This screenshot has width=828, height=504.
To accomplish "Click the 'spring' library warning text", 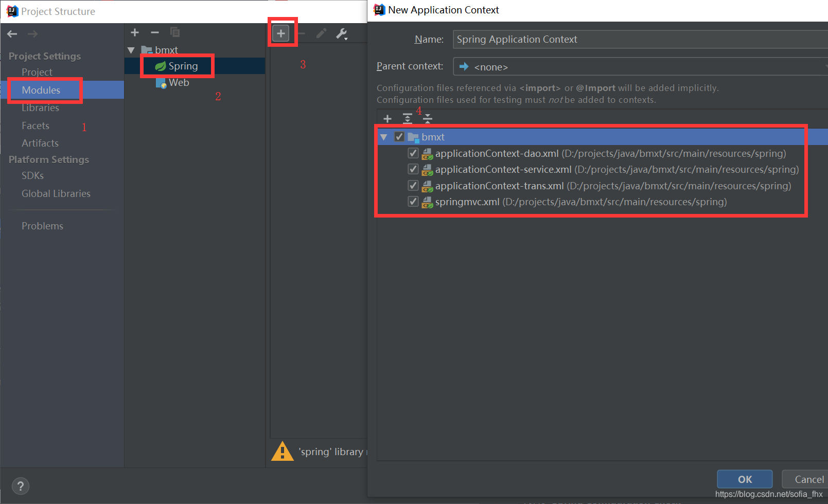I will [x=332, y=452].
